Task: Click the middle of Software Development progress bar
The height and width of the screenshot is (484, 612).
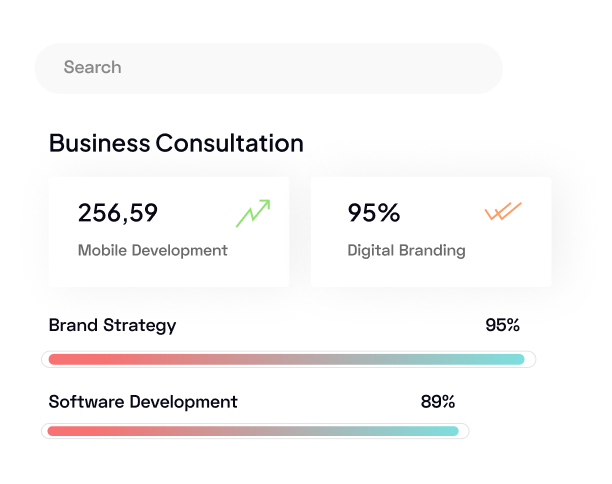Action: pos(254,431)
